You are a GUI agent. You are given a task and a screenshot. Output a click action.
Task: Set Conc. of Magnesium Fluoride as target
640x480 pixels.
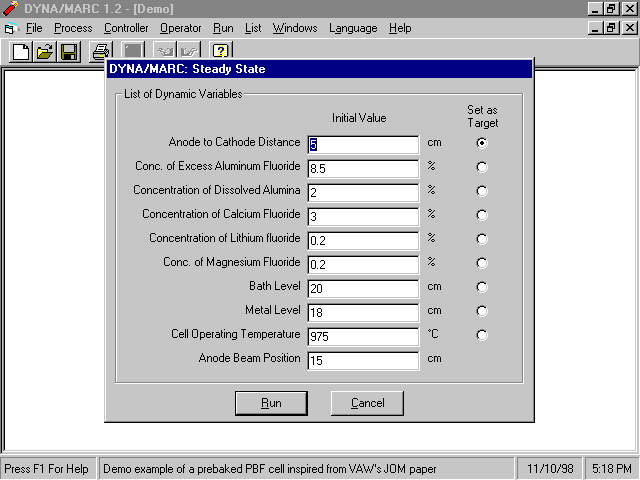pyautogui.click(x=482, y=263)
